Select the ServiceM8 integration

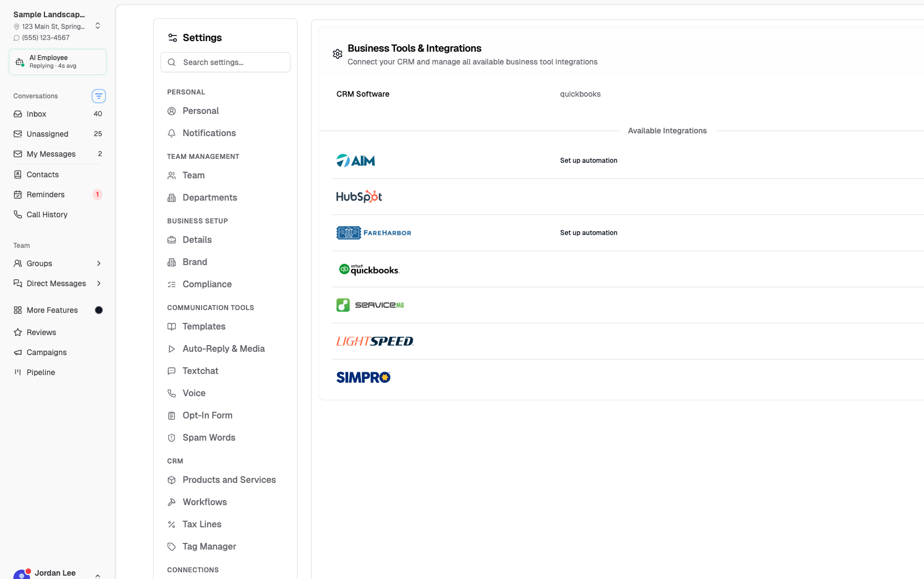coord(370,305)
